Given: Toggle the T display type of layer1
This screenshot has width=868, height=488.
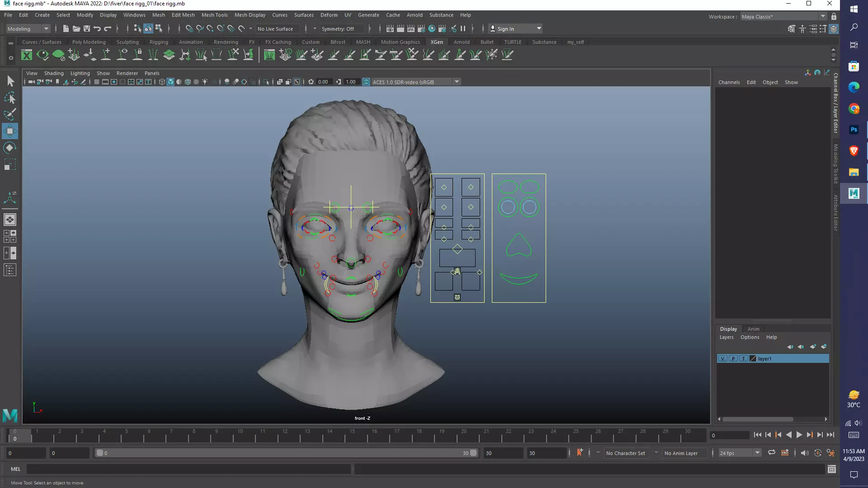Looking at the screenshot, I should (743, 358).
